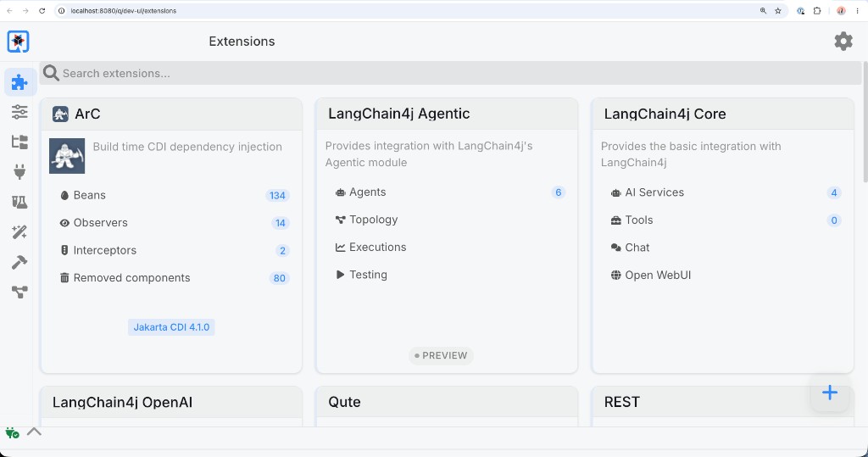Image resolution: width=868 pixels, height=457 pixels.
Task: Reload the page with browser refresh icon
Action: point(42,10)
